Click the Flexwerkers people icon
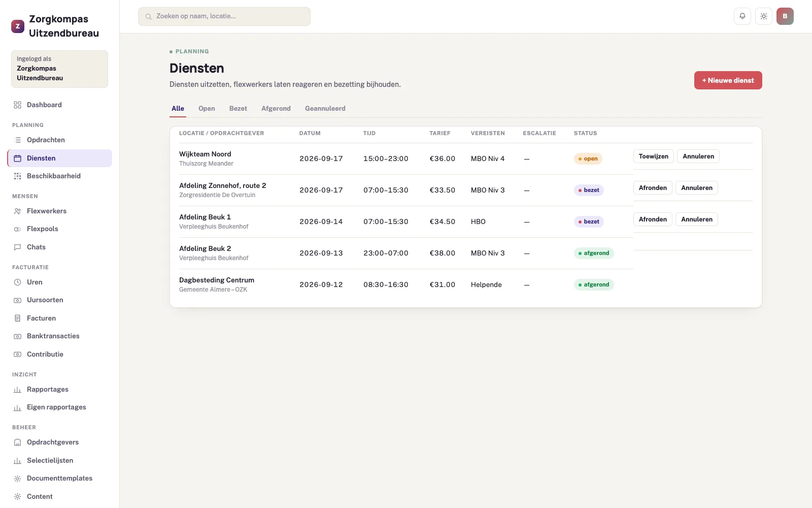This screenshot has height=508, width=812. click(x=17, y=211)
